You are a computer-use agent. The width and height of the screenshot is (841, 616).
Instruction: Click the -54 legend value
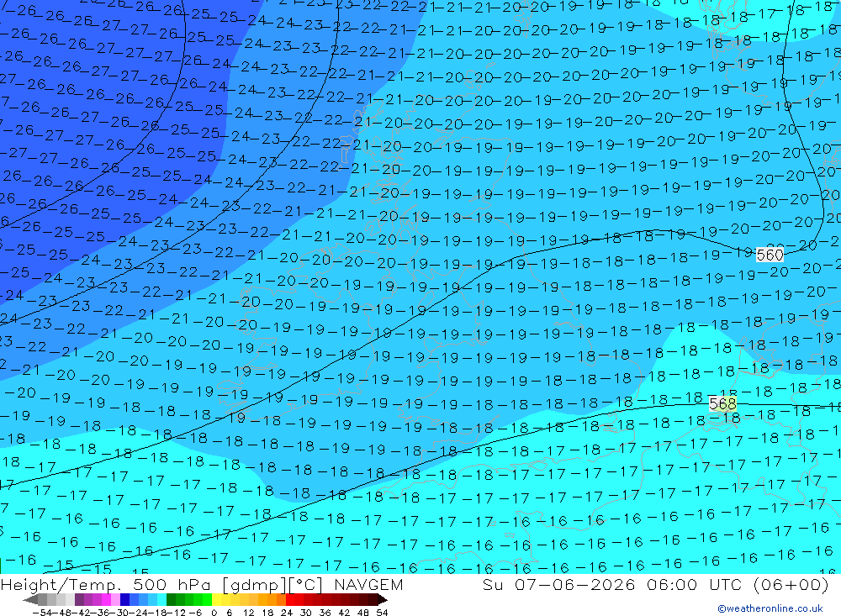click(42, 613)
